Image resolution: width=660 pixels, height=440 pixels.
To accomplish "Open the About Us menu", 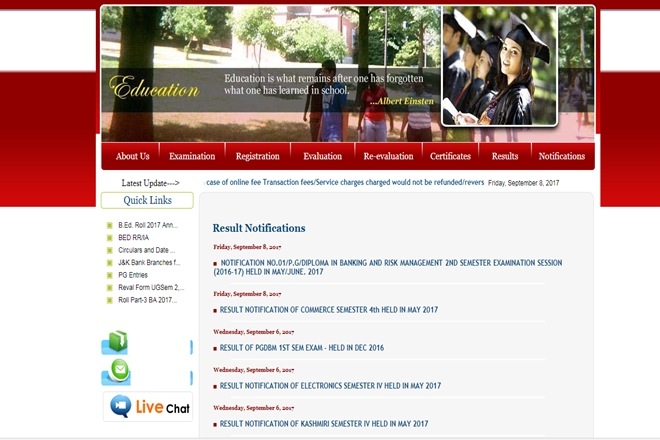I will 132,156.
